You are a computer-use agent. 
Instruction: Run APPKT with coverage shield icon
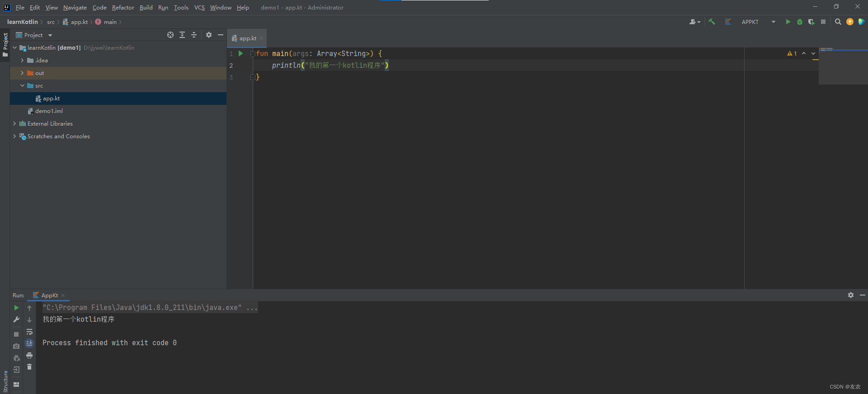(811, 22)
